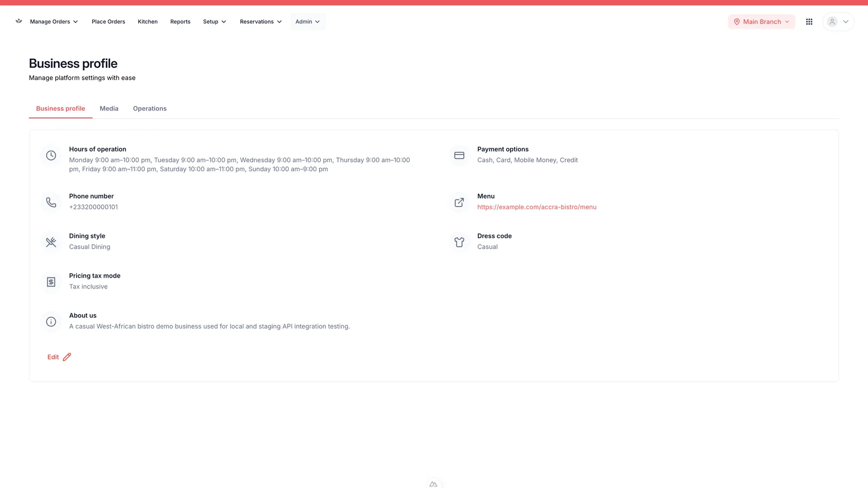Click the clock icon beside Hours of operation
Viewport: 868px width, 488px height.
51,156
